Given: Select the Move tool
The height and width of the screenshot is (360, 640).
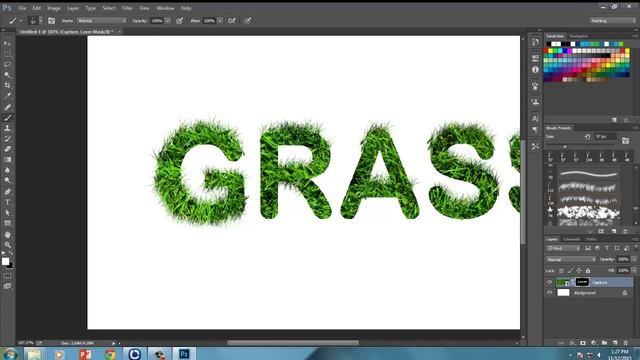Looking at the screenshot, I should 7,44.
